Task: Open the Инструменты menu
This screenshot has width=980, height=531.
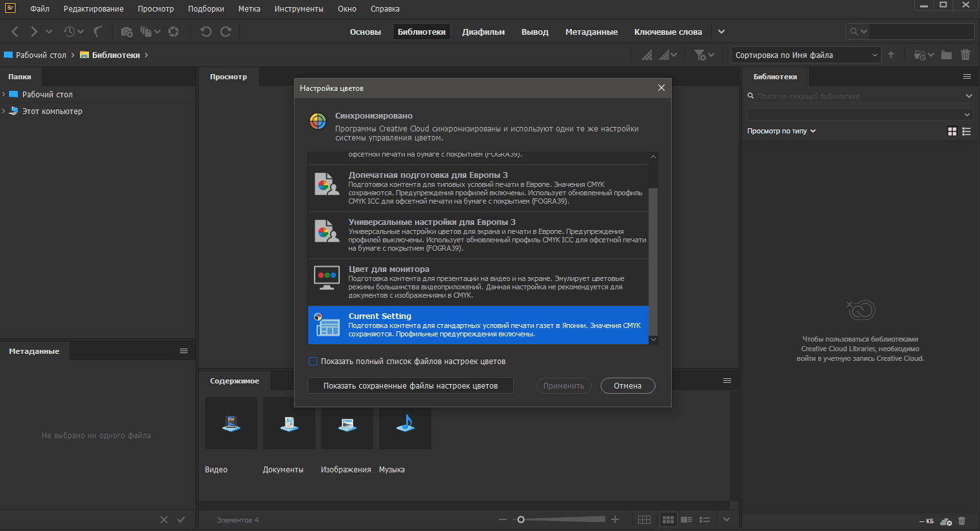Action: 299,9
